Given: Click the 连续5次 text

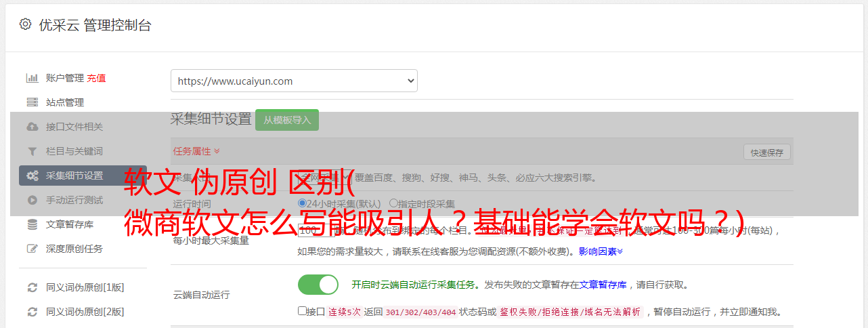Looking at the screenshot, I should (345, 312).
